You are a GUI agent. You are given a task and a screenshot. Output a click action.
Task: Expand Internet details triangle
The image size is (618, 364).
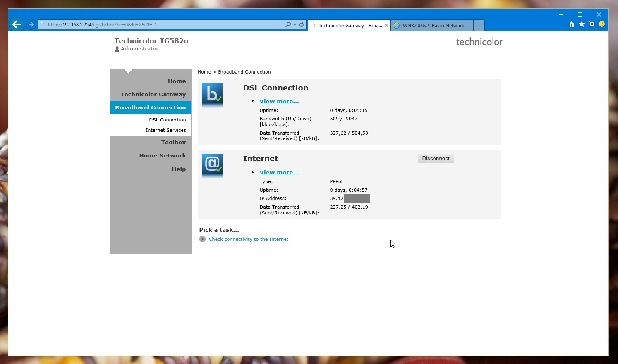pyautogui.click(x=253, y=172)
